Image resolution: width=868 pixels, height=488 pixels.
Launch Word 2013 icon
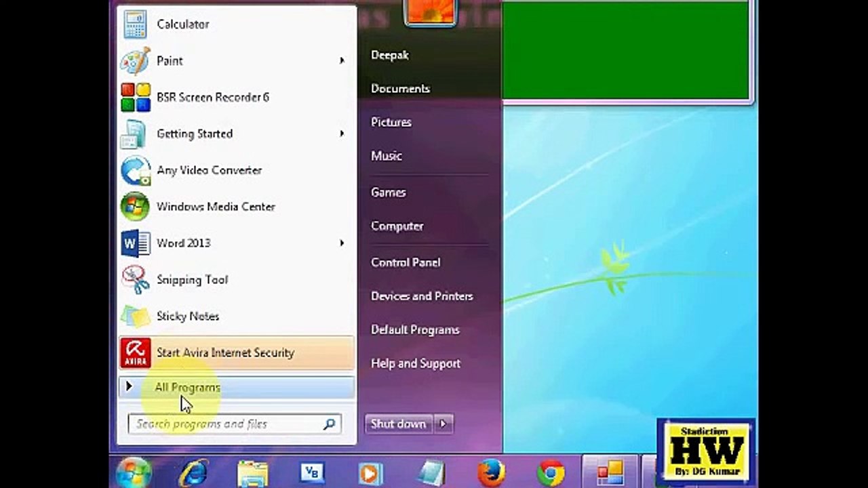[136, 243]
